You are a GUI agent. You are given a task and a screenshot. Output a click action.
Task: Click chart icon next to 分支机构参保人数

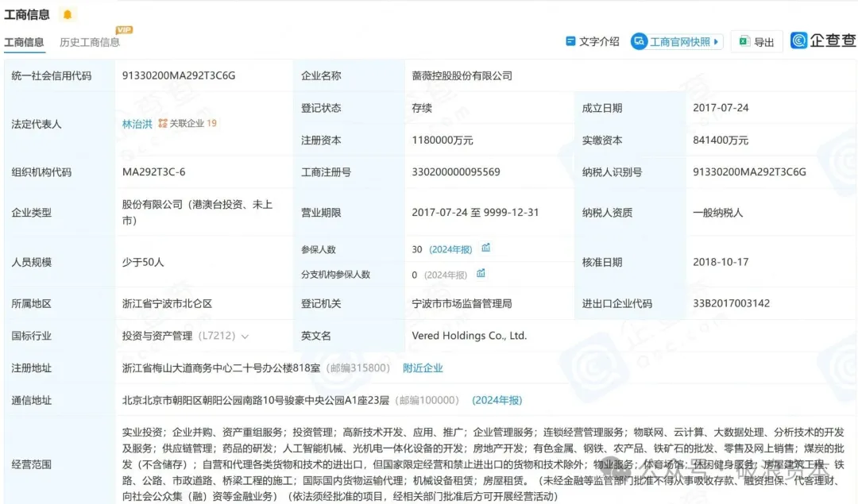(x=481, y=273)
